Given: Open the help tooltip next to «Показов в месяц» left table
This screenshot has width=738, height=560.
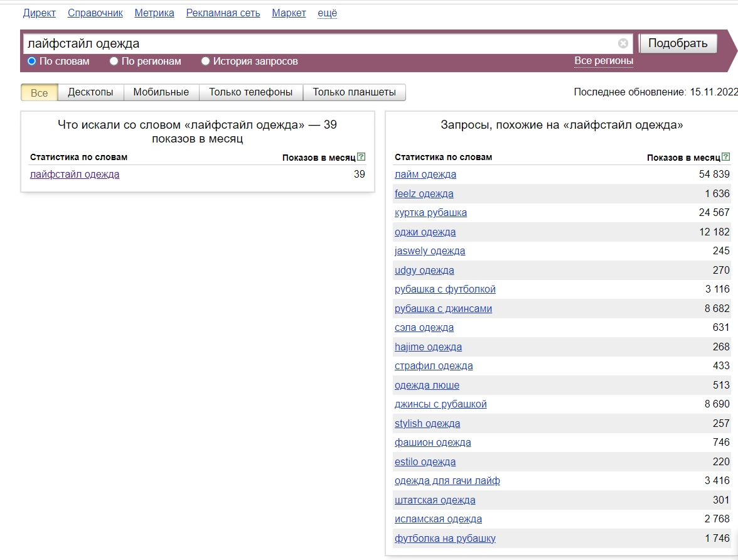Looking at the screenshot, I should pos(363,156).
